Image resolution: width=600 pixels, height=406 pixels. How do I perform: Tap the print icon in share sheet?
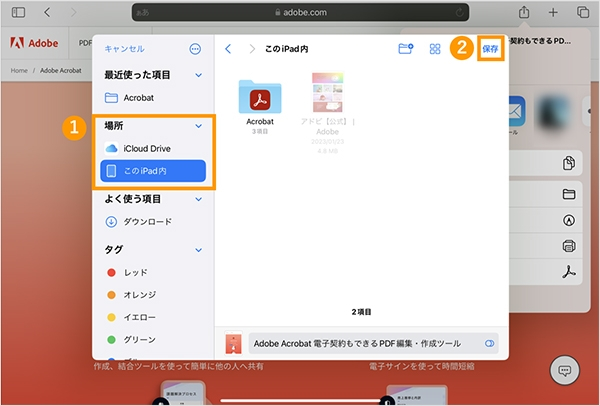tap(569, 246)
